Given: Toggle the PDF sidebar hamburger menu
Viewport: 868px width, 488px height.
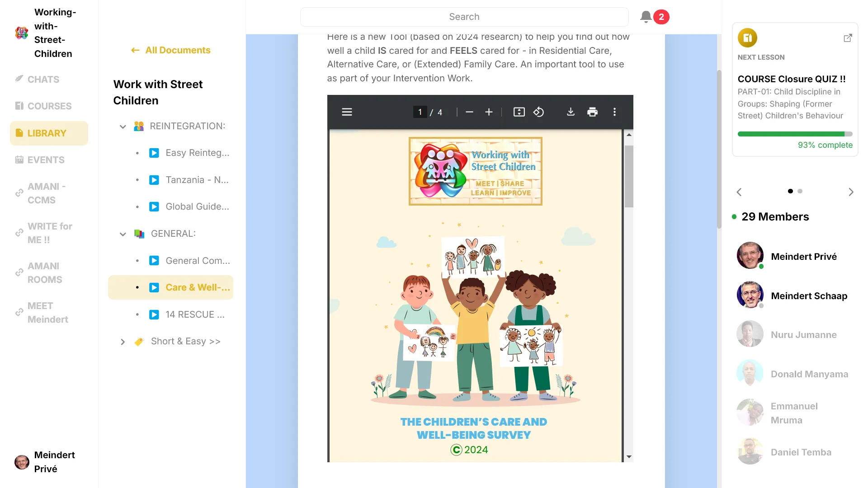Looking at the screenshot, I should pos(347,112).
